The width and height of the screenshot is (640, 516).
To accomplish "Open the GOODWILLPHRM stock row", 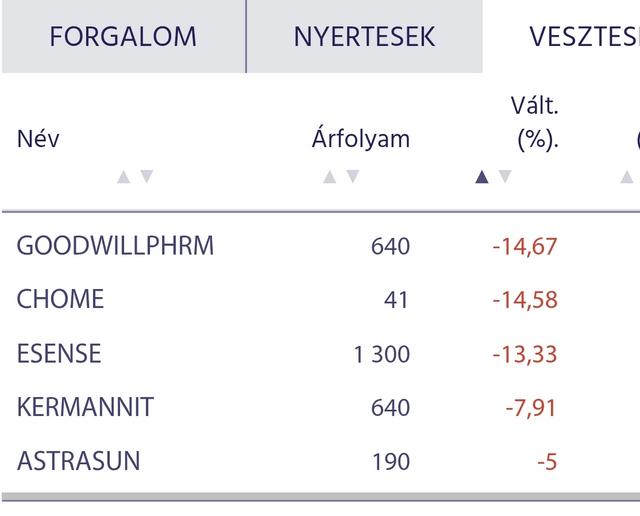I will 115,246.
